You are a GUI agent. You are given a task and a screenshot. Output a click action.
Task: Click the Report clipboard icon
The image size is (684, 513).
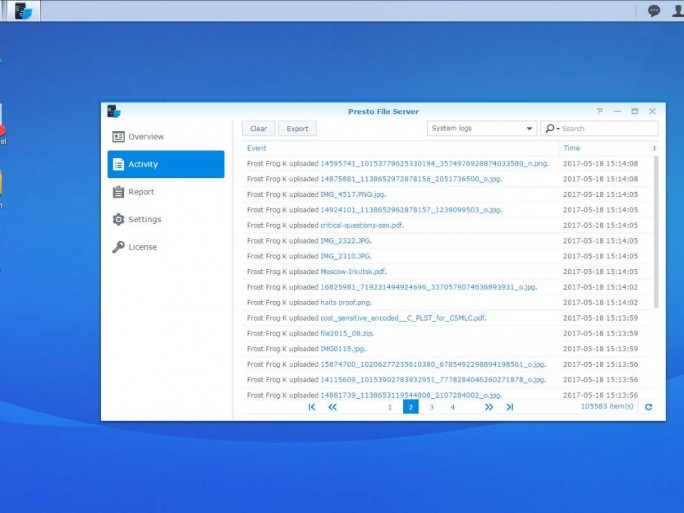click(118, 192)
